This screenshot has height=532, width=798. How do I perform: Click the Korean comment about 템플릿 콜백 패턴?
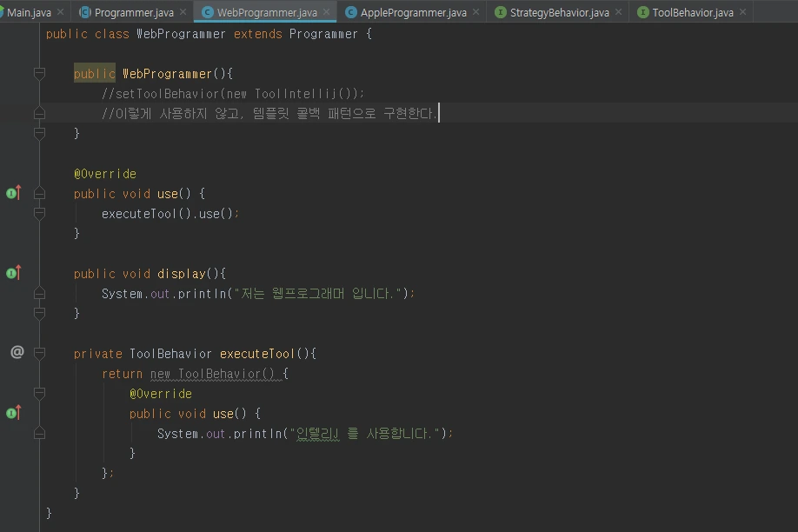(269, 113)
